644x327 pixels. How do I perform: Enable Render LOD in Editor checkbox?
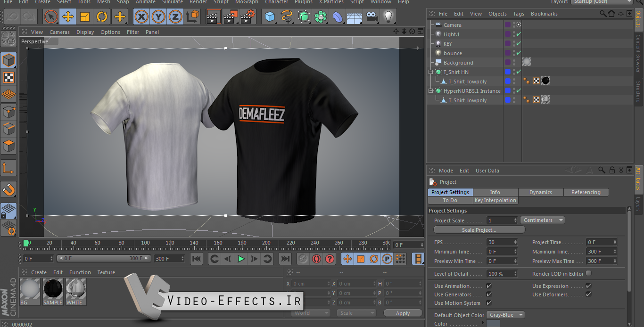(588, 273)
